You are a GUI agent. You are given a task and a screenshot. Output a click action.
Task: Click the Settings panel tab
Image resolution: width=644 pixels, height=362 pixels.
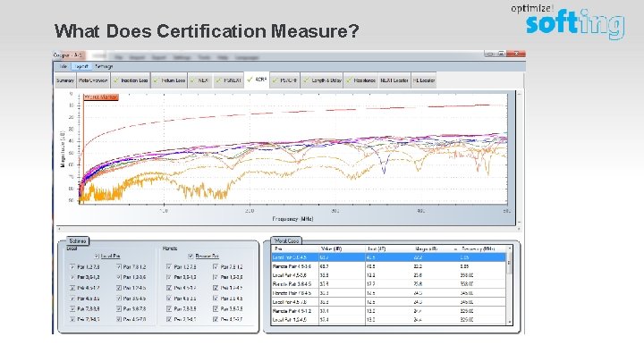click(78, 241)
